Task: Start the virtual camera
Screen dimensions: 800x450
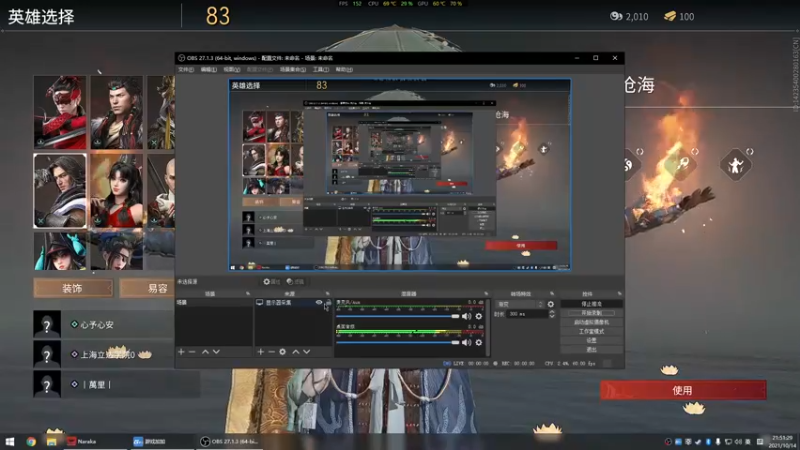Action: pos(591,322)
